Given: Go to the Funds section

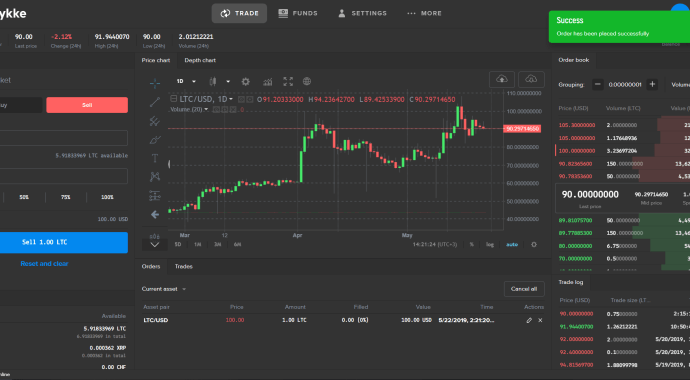Looking at the screenshot, I should point(298,13).
